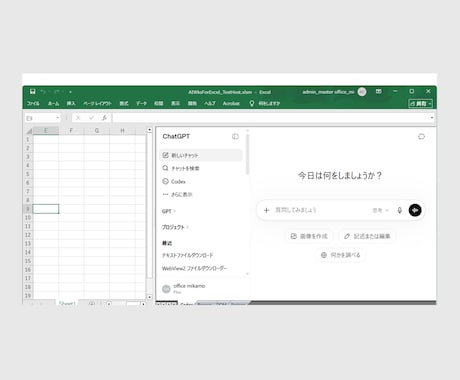Open チャットを検索 in ChatGPT sidebar
This screenshot has width=460, height=380.
click(x=201, y=168)
